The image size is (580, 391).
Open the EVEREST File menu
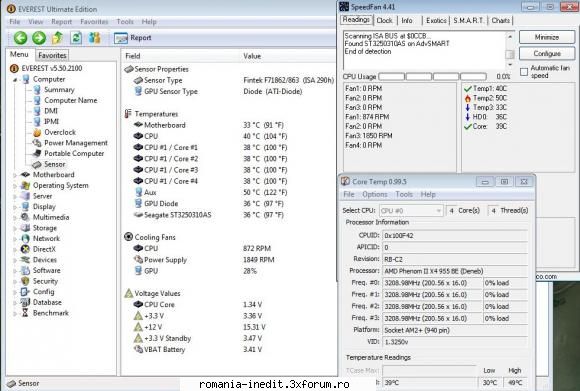[x=15, y=22]
